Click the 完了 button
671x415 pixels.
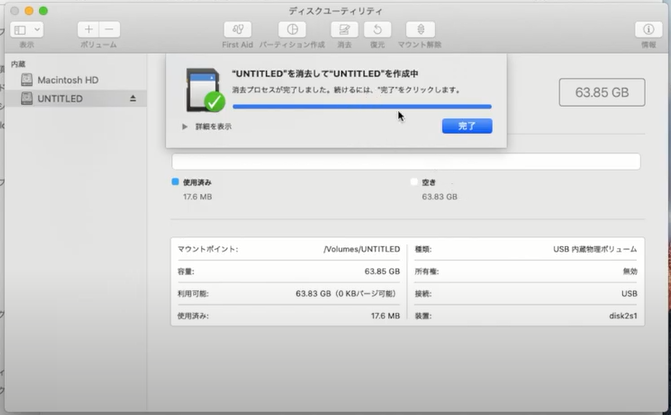pyautogui.click(x=467, y=126)
